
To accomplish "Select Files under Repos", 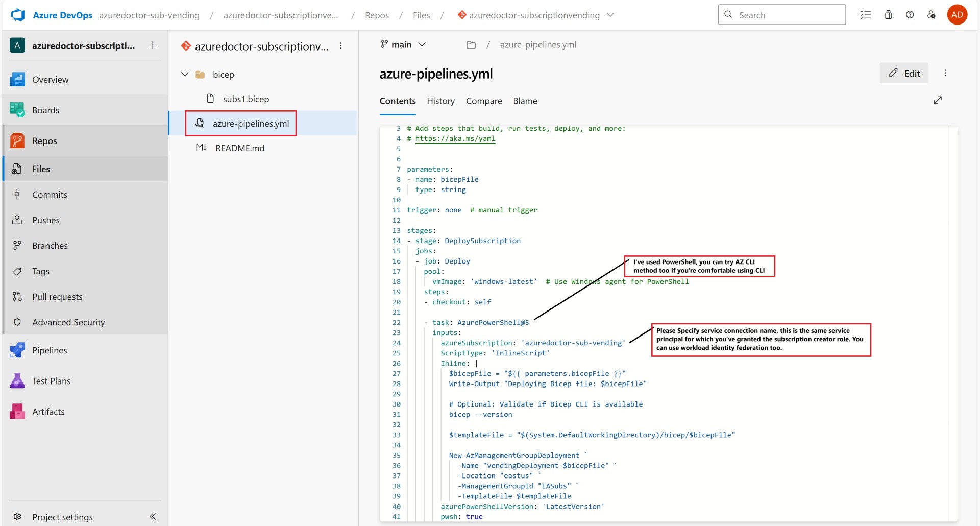I will click(84, 169).
